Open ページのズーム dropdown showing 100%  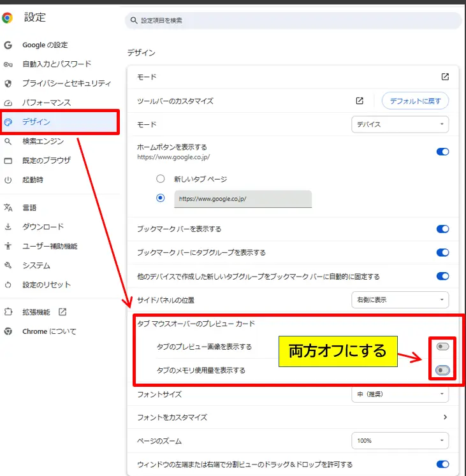click(400, 440)
